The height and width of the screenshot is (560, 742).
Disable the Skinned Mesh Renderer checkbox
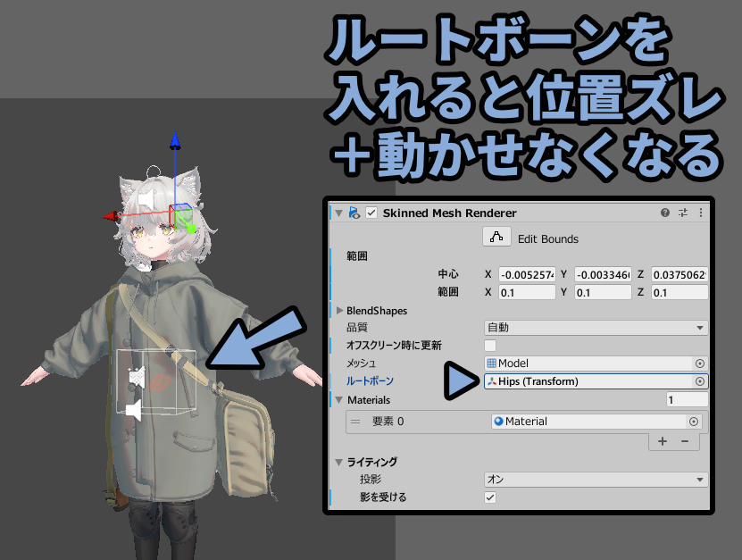pos(371,213)
